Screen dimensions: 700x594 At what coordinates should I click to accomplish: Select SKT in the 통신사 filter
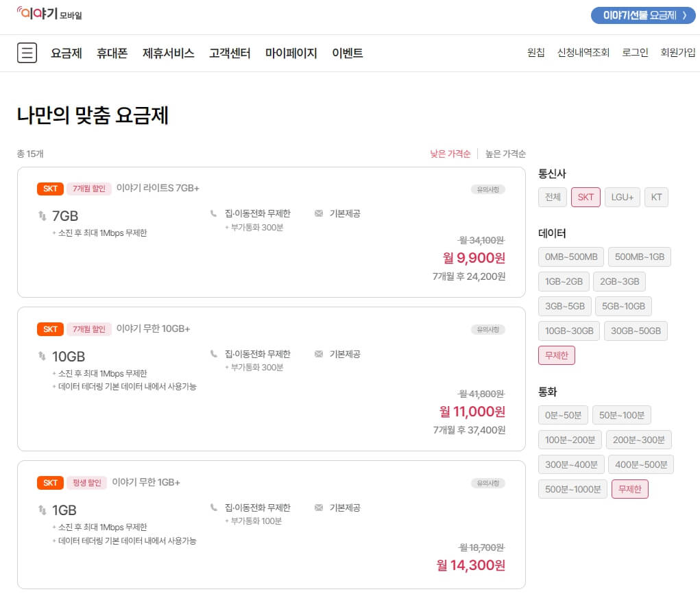[586, 197]
